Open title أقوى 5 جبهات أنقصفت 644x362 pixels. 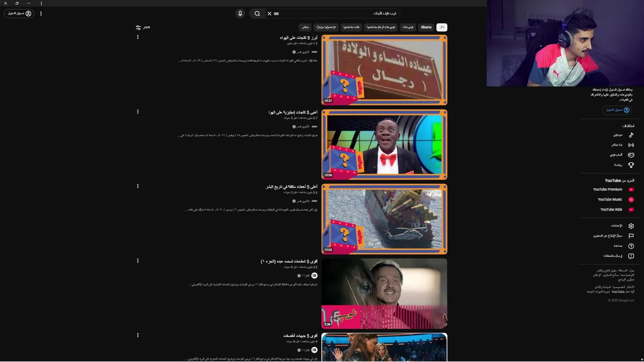[x=300, y=336]
